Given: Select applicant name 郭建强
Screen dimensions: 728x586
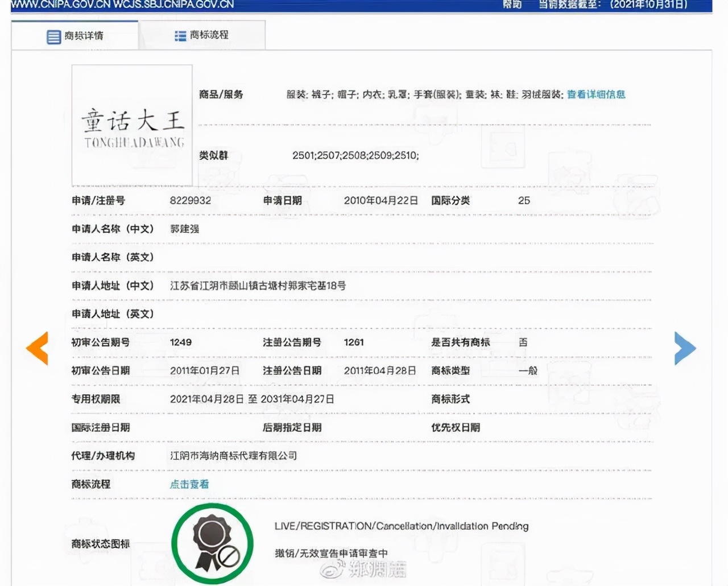Looking at the screenshot, I should tap(185, 229).
